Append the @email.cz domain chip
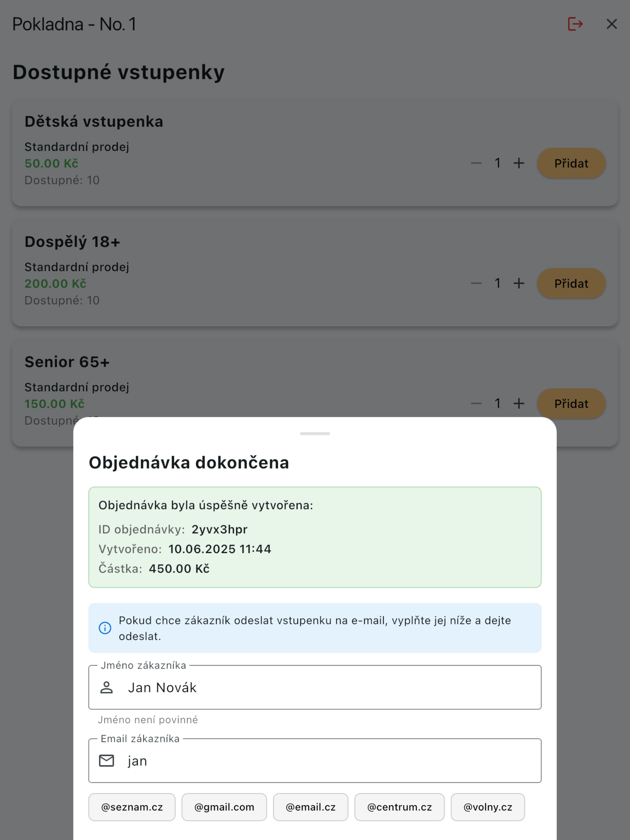 pyautogui.click(x=311, y=807)
